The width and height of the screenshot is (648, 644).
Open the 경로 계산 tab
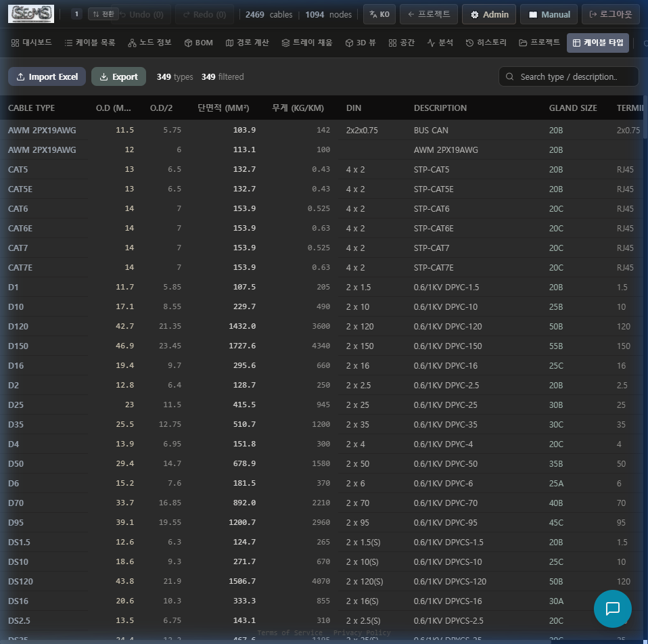pos(247,43)
